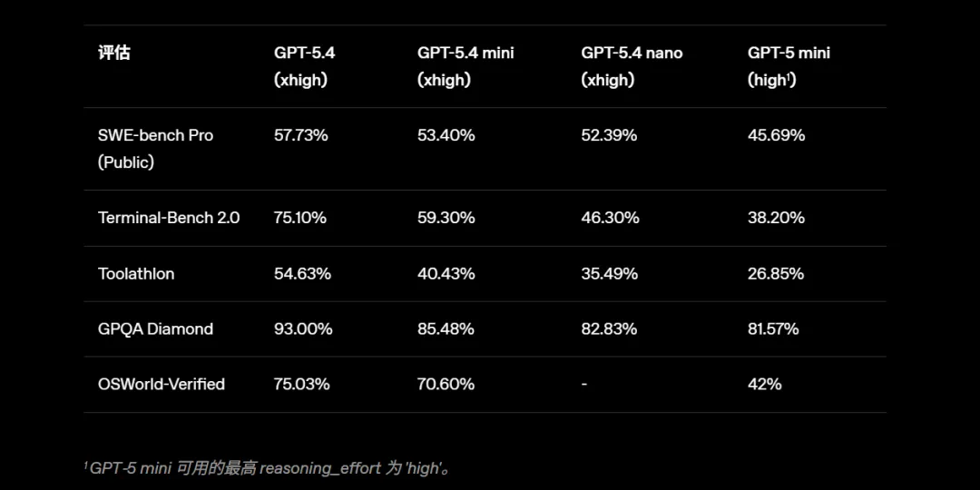Click the 评估 column header
Screen dimensions: 980x490
coord(114,53)
